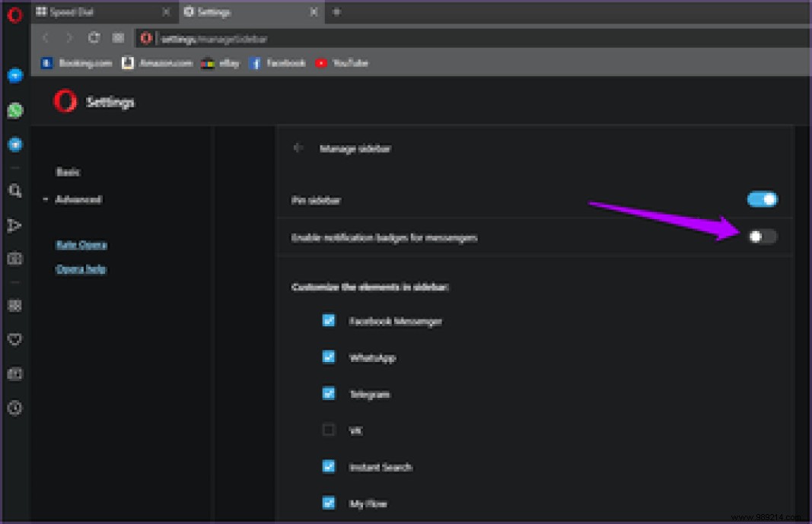Switch to the Speed Dial tab
This screenshot has width=812, height=524.
coord(91,12)
